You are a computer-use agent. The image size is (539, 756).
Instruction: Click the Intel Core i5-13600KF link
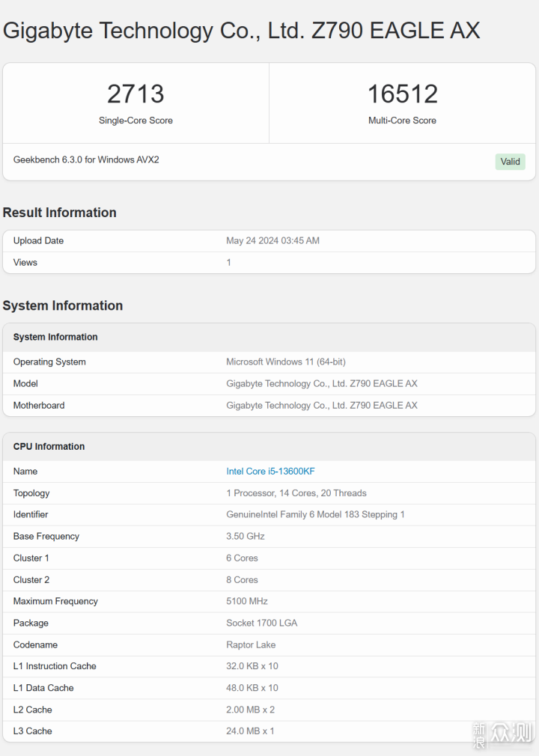[x=270, y=472]
